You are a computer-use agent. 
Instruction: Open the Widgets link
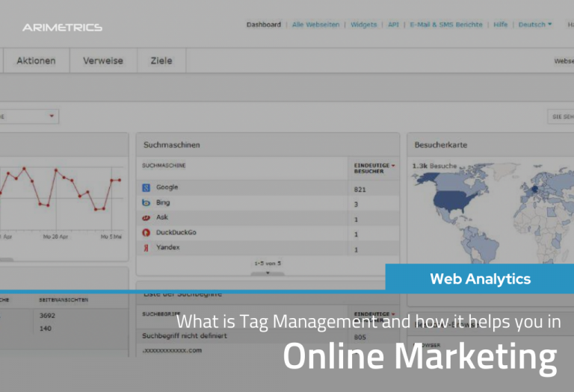coord(364,25)
